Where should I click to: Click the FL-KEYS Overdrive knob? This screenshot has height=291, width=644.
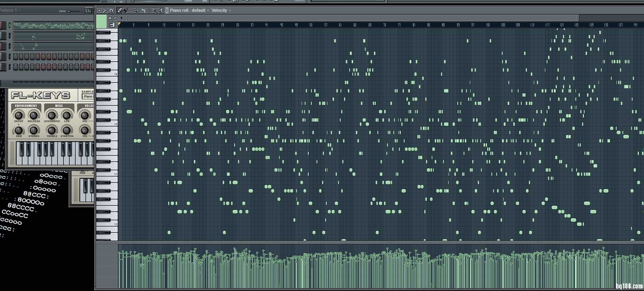pos(52,115)
